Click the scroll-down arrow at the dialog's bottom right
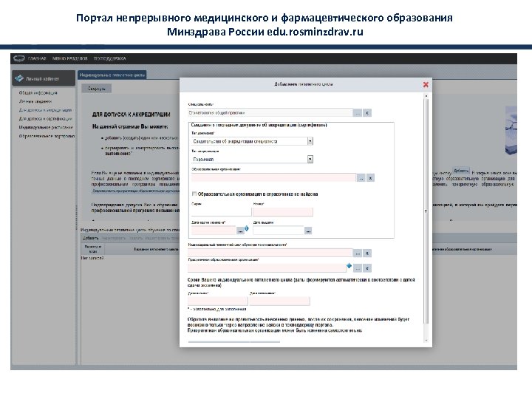Viewport: 532px width, 399px height. tap(426, 341)
